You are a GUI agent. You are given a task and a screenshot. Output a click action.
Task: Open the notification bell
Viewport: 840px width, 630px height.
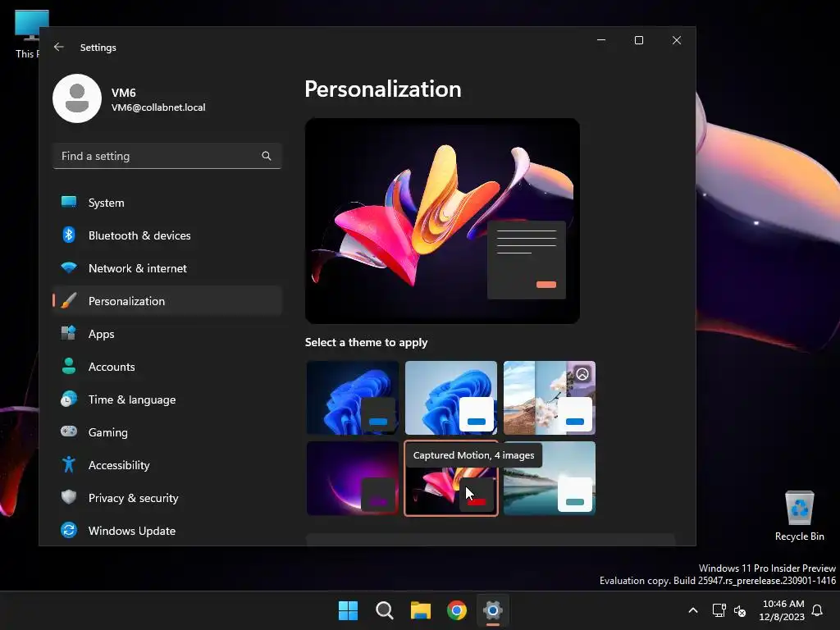pos(818,610)
